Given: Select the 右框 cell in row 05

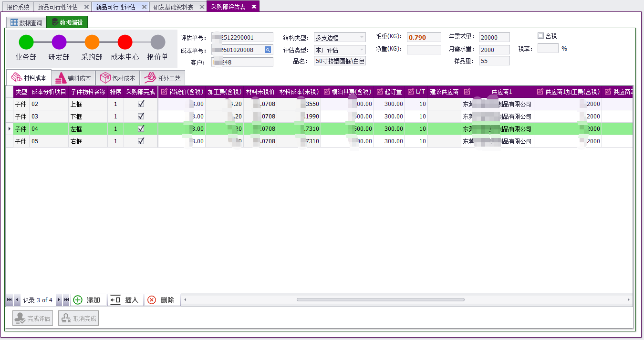Looking at the screenshot, I should [x=88, y=141].
